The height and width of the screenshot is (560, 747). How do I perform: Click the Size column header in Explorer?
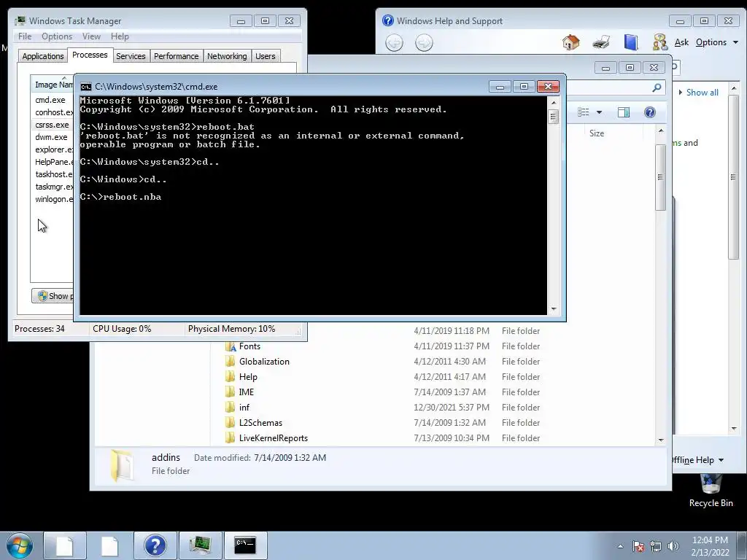tap(597, 133)
